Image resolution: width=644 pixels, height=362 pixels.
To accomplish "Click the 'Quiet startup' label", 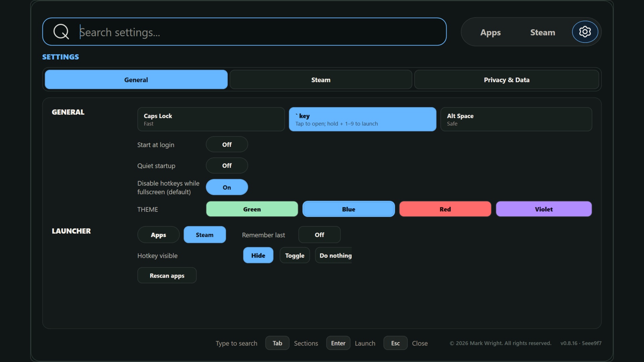I will point(156,166).
